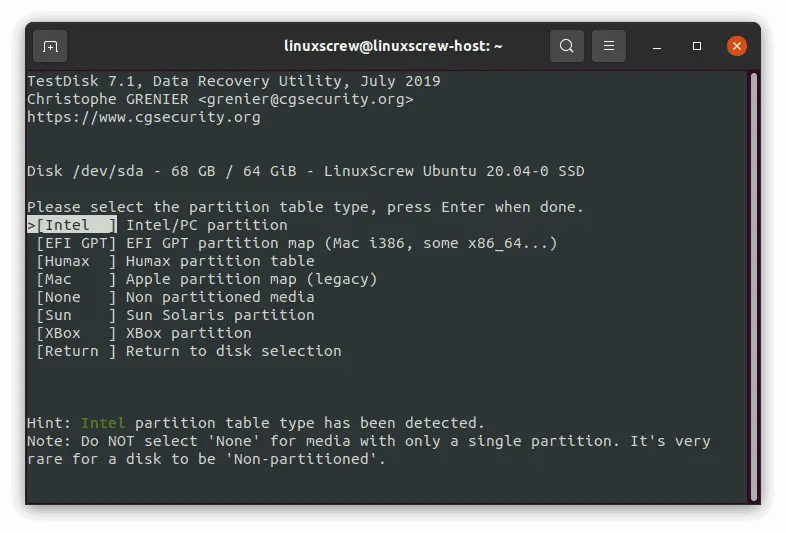Image resolution: width=786 pixels, height=533 pixels.
Task: Click the 'Disk /dev/sda - 68 GB' line
Action: (306, 171)
